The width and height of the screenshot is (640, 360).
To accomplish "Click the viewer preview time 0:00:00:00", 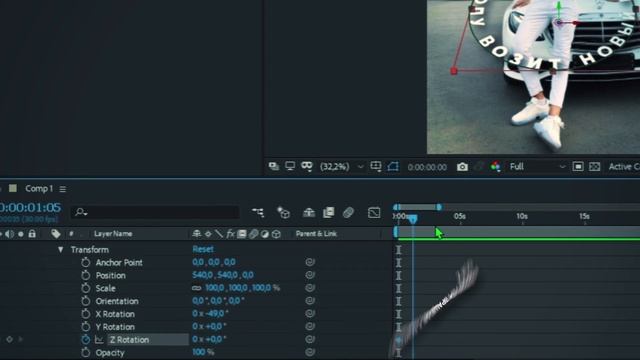I will point(427,167).
